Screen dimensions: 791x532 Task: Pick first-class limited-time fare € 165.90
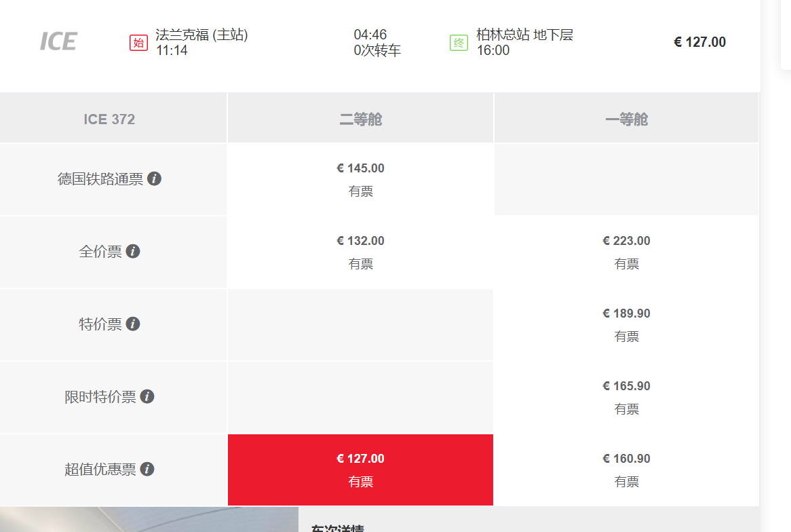point(626,398)
